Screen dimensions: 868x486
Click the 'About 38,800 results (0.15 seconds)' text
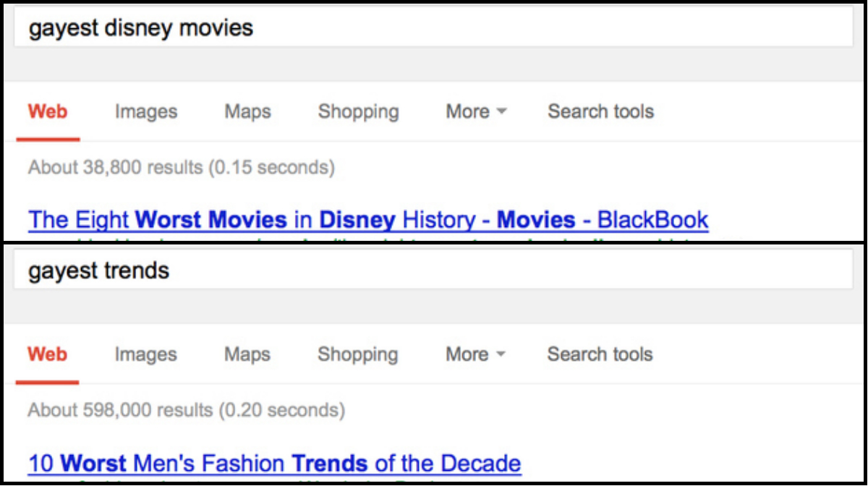tap(182, 168)
